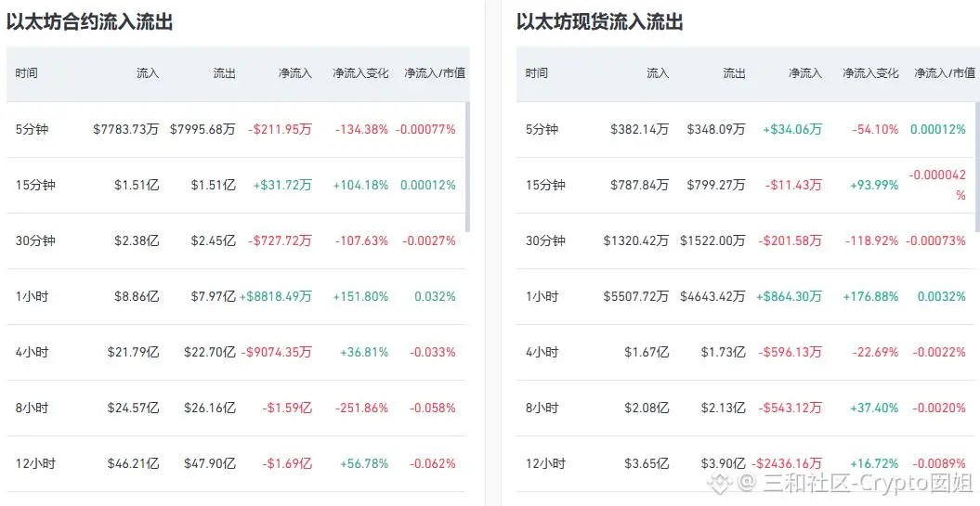
Task: Click 流入 header in contract table
Action: [x=148, y=73]
